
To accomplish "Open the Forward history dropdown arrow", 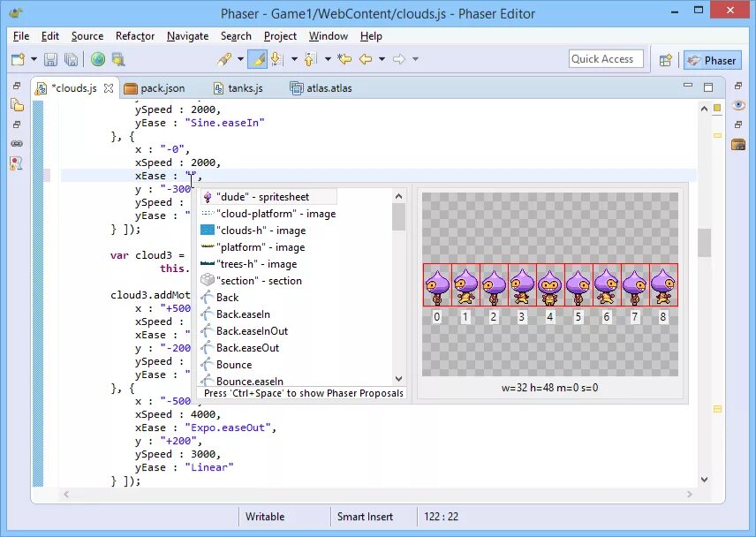I will click(x=415, y=59).
